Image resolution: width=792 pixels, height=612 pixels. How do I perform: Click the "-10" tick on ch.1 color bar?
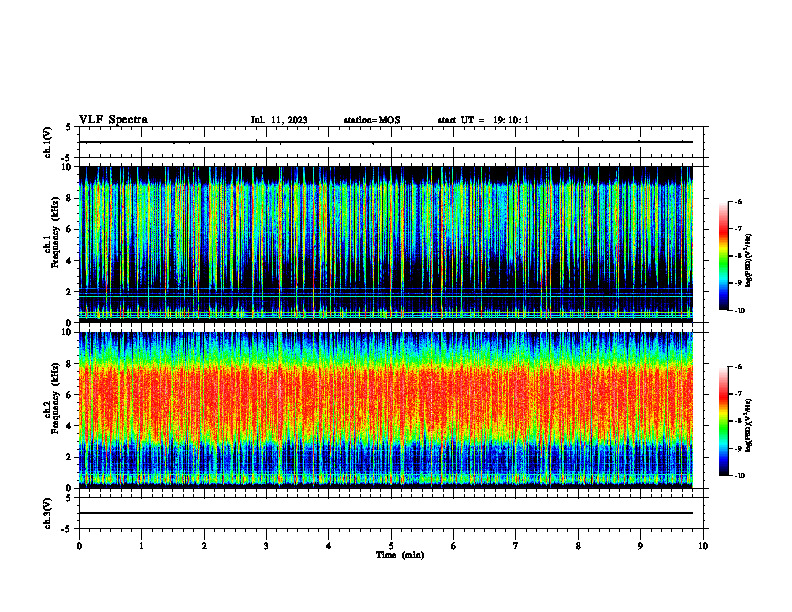[739, 310]
